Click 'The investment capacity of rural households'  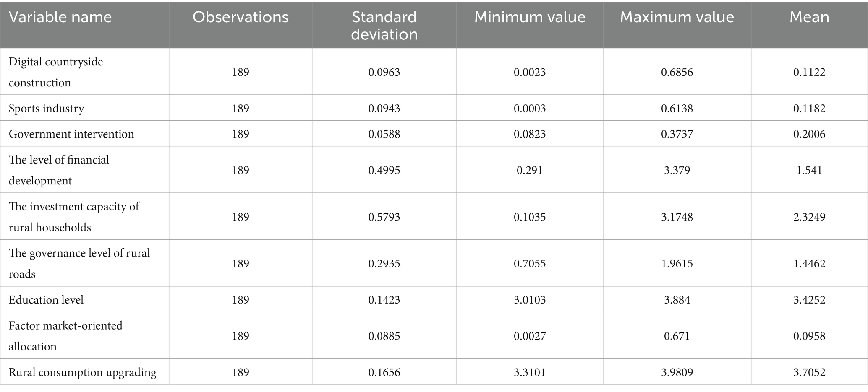(74, 217)
